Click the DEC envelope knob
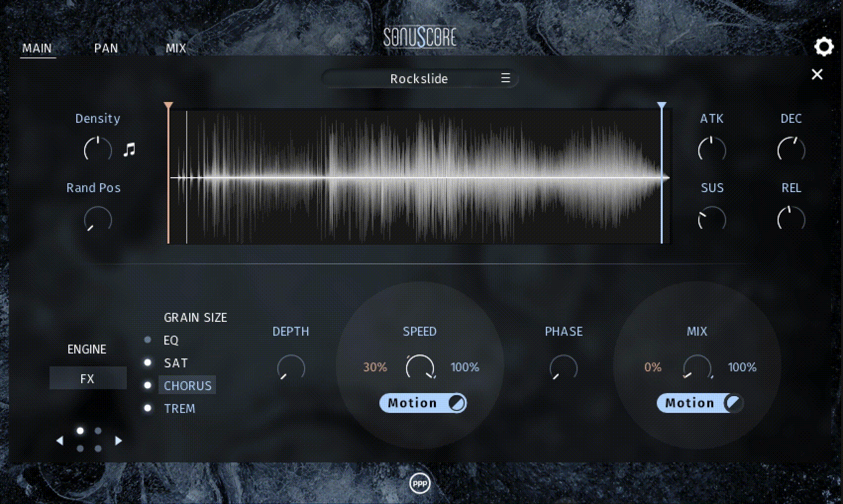 point(791,149)
